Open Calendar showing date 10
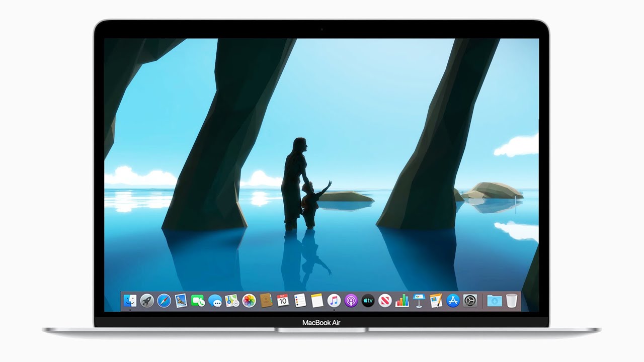The image size is (644, 362). (283, 301)
